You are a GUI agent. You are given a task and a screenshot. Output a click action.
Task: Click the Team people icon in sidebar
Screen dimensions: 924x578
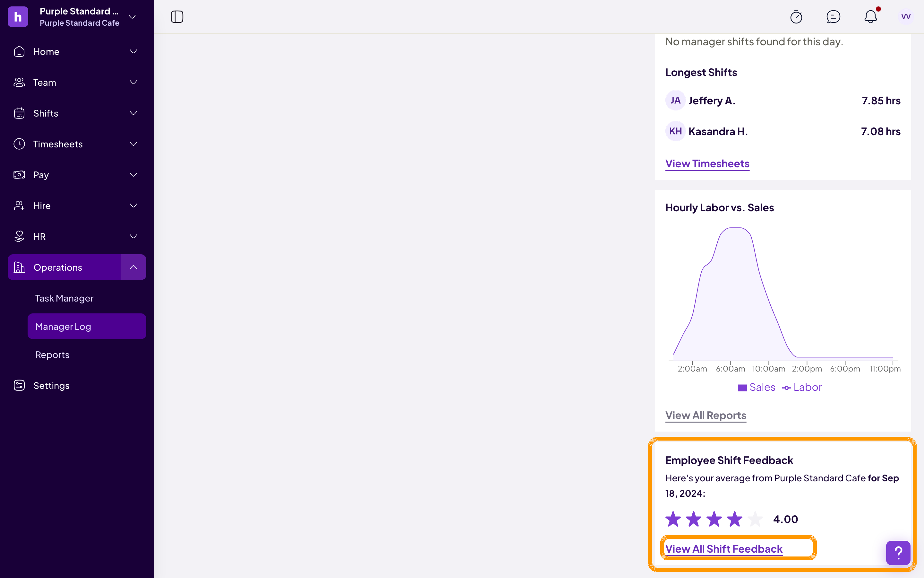19,82
